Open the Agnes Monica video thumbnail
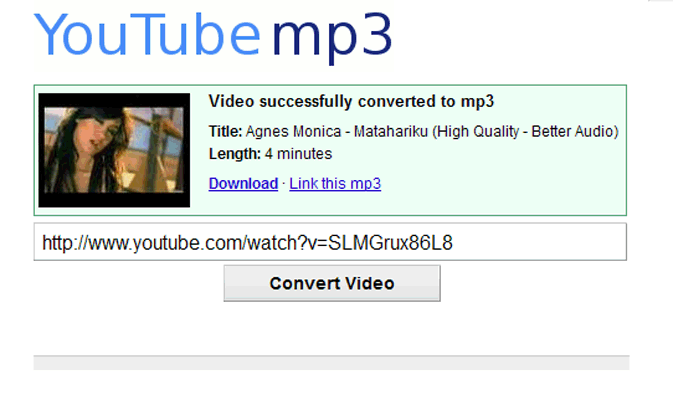Viewport: 673px width, 400px height. 114,150
